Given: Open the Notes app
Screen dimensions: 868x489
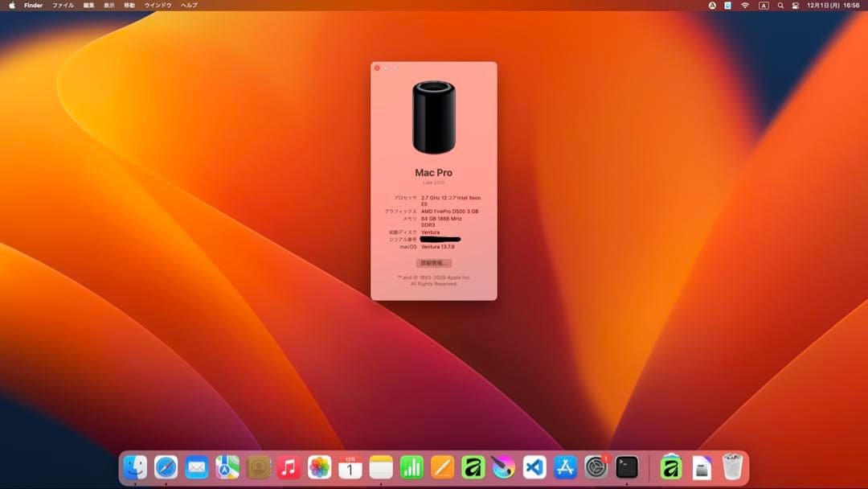Looking at the screenshot, I should pyautogui.click(x=380, y=465).
